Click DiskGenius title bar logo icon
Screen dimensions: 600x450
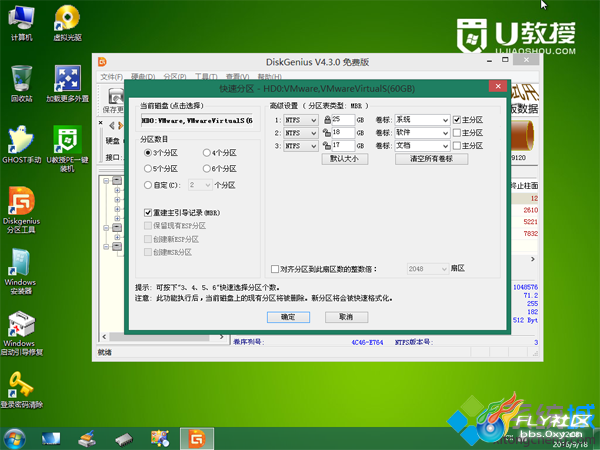102,62
